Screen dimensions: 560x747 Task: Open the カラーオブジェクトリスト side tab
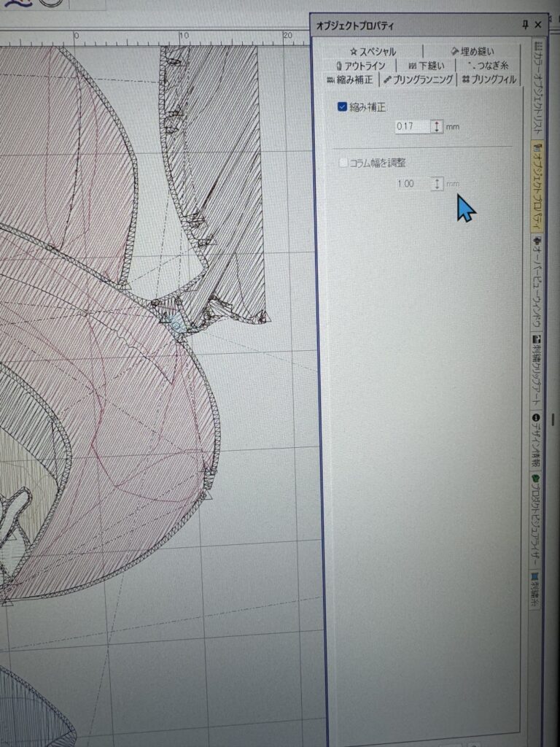coord(537,90)
